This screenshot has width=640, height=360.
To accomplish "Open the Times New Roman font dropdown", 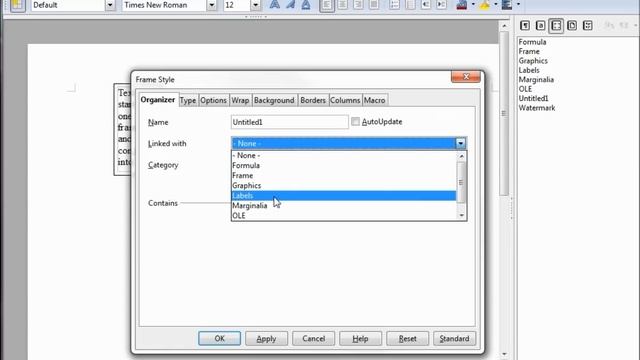I will 211,5.
